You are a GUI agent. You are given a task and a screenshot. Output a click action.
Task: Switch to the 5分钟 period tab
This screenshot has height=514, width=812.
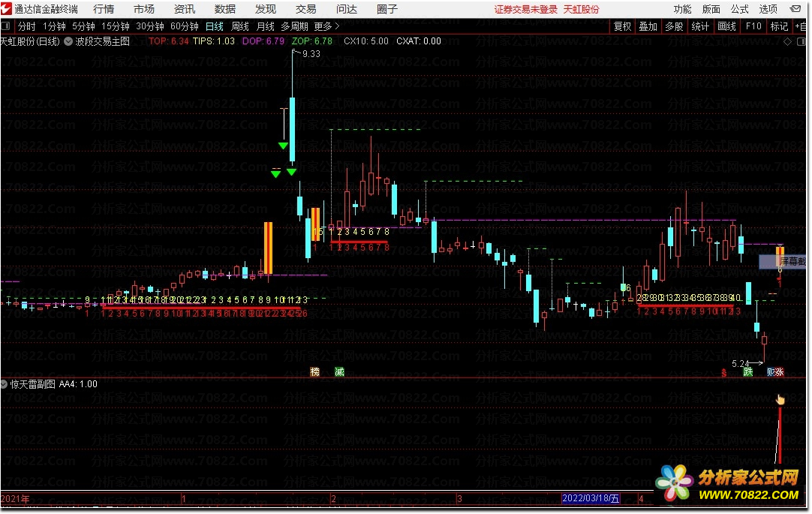coord(83,26)
